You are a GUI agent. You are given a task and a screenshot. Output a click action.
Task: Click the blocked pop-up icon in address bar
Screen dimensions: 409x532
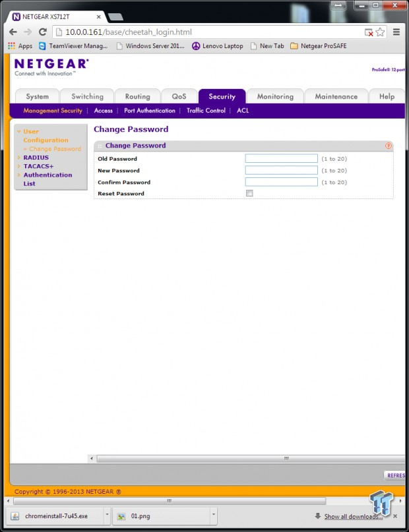pyautogui.click(x=369, y=32)
